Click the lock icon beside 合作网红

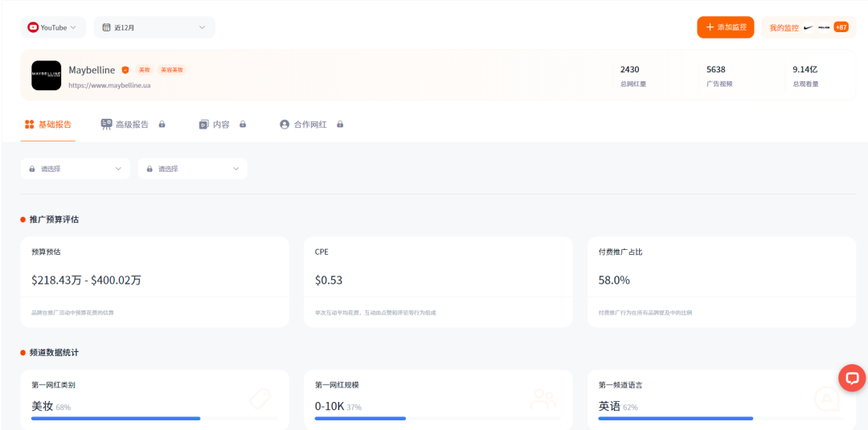click(x=340, y=125)
